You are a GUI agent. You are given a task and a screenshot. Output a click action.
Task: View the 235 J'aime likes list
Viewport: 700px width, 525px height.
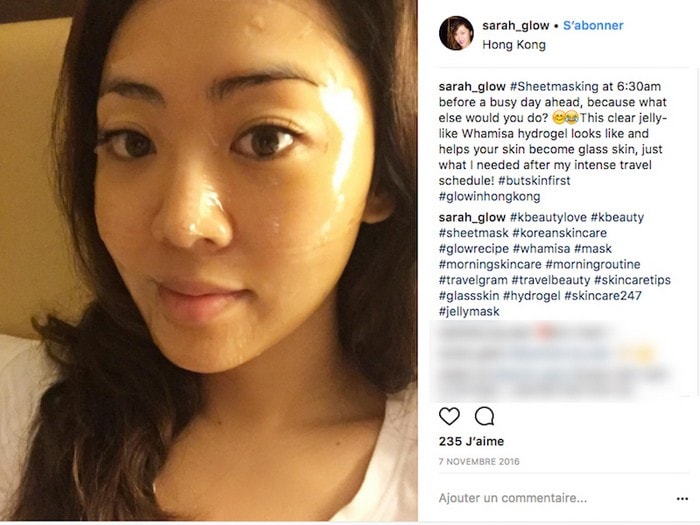(x=471, y=442)
